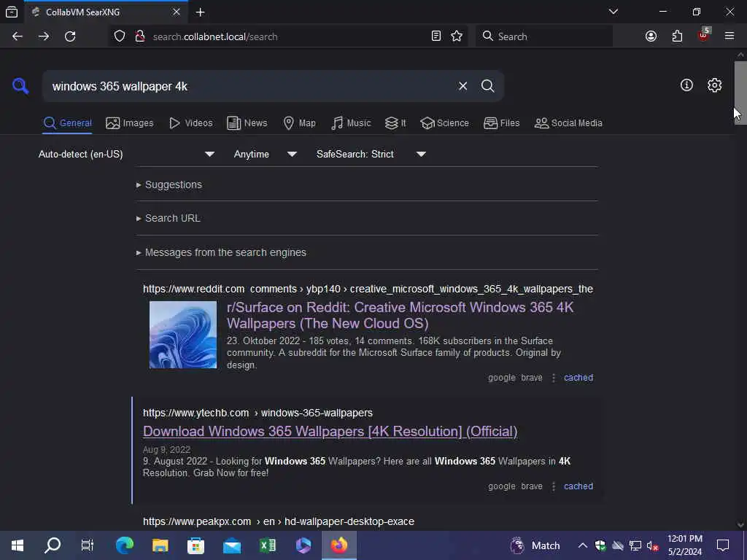747x560 pixels.
Task: Select the General search tab
Action: tap(67, 122)
